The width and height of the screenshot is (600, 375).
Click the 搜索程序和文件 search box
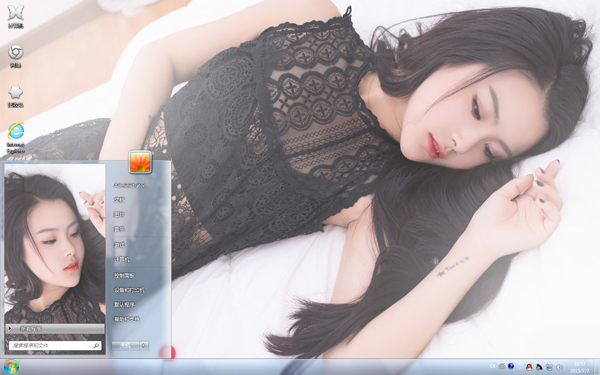coord(55,346)
